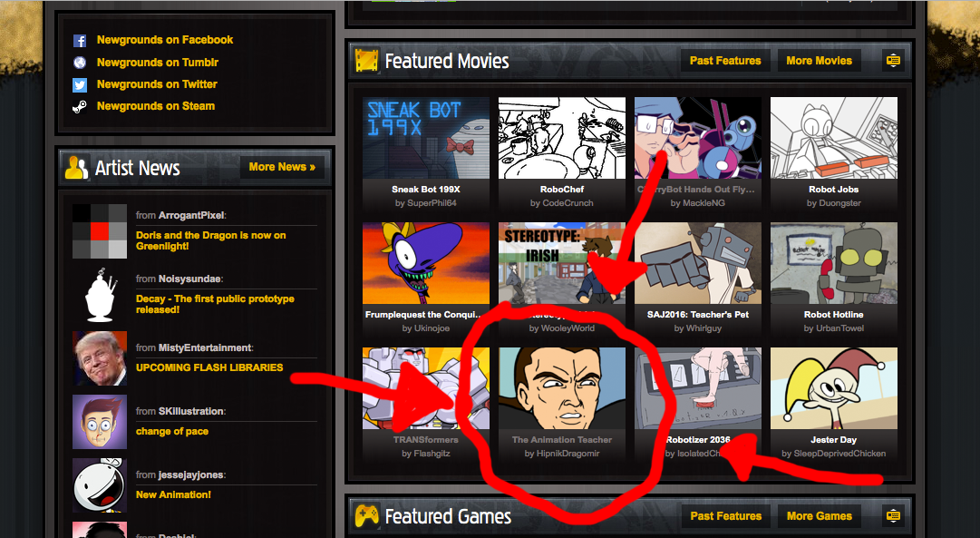Click the Robot Jobs title text
The width and height of the screenshot is (980, 538).
834,190
